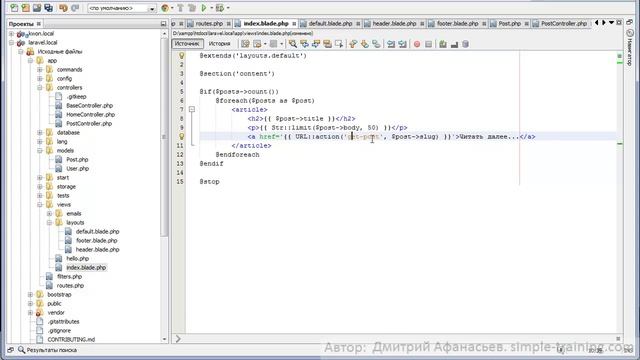
Task: Click the Redo toolbar icon
Action: pyautogui.click(x=75, y=8)
